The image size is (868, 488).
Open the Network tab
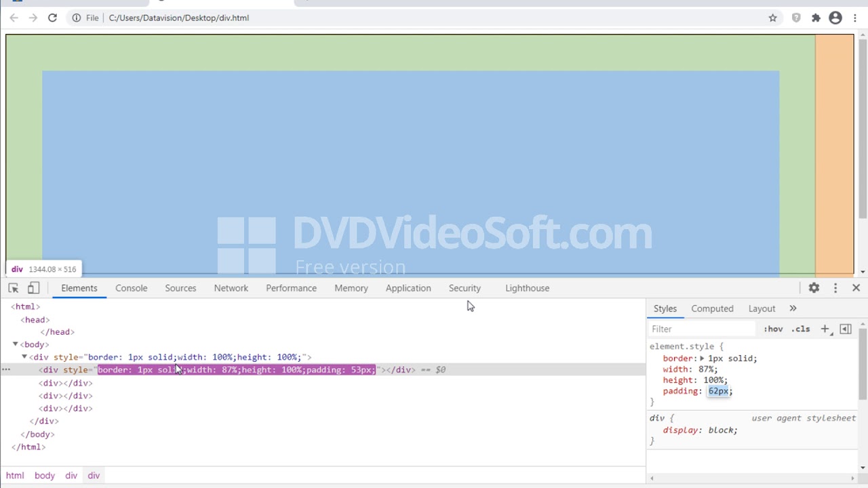[x=231, y=288]
